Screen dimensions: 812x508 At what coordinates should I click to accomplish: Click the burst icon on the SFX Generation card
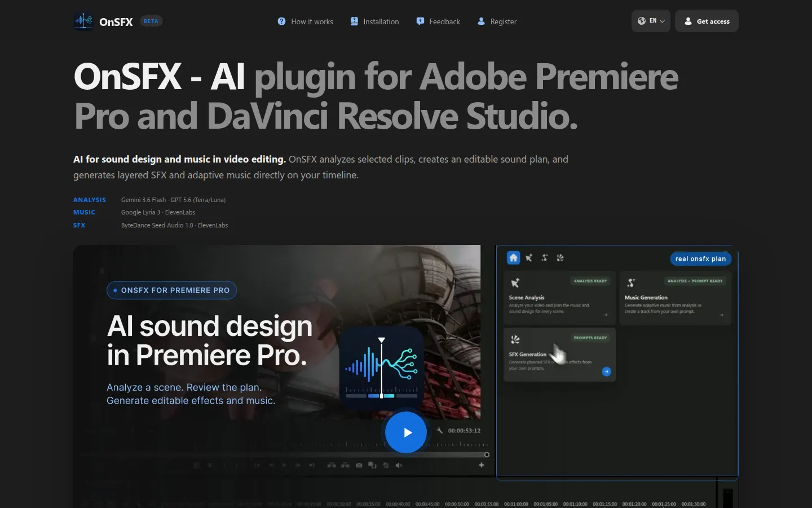click(515, 339)
